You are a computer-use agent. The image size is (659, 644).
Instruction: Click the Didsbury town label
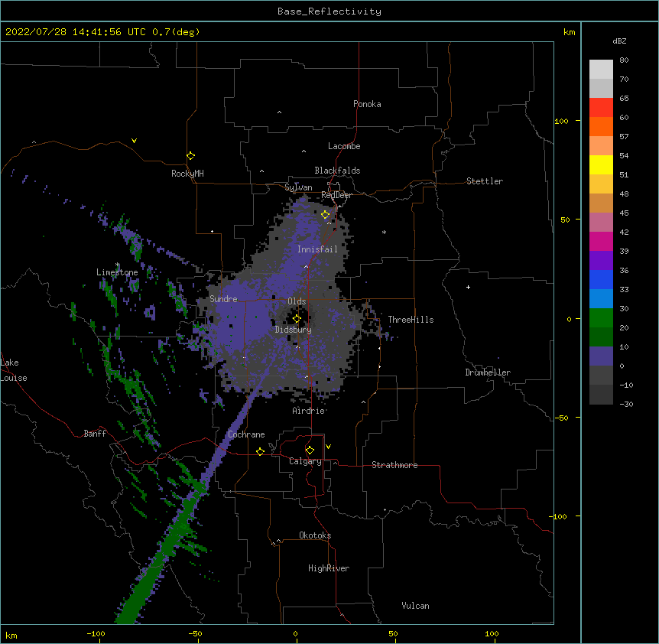[294, 330]
